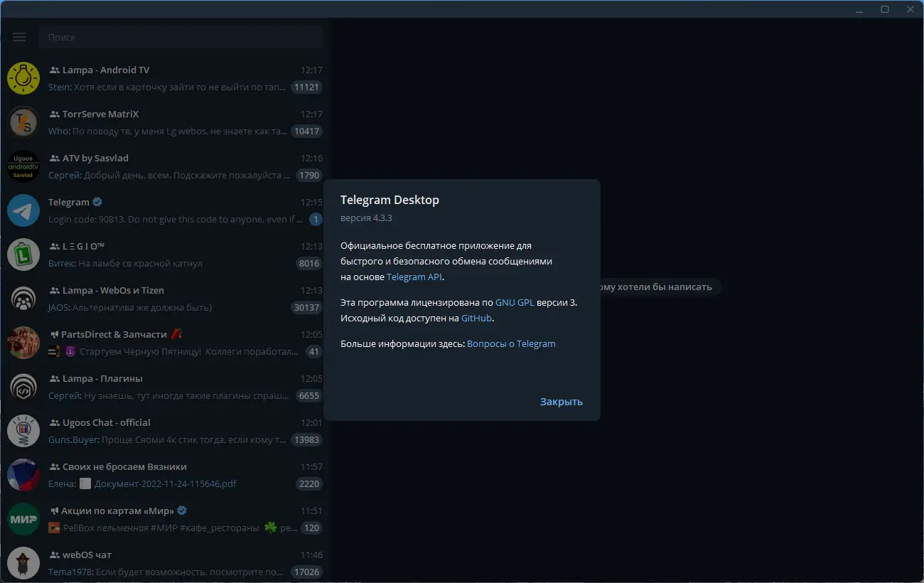Screen dimensions: 924x583
Task: Click unread badge 17026 for webOS чат
Action: (x=307, y=572)
